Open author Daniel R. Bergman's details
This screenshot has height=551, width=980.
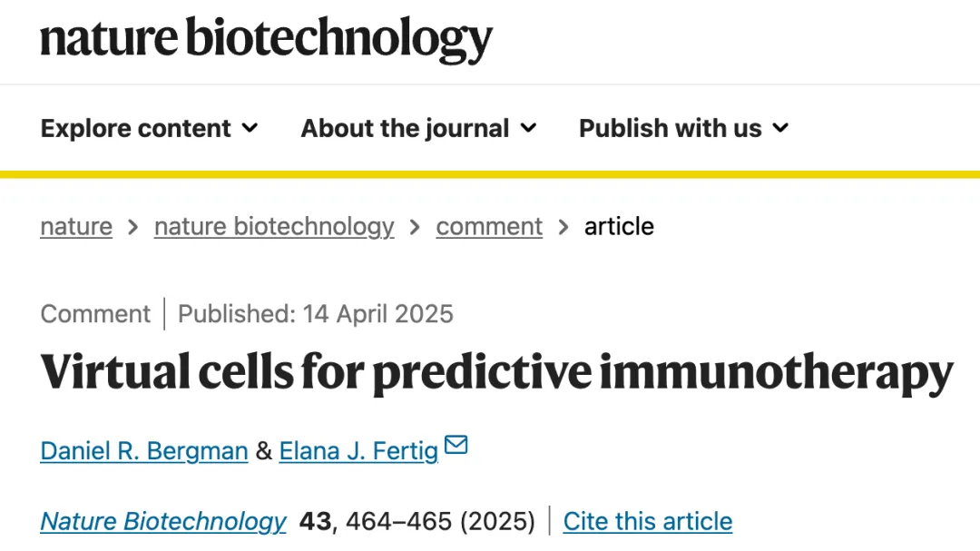[x=144, y=451]
